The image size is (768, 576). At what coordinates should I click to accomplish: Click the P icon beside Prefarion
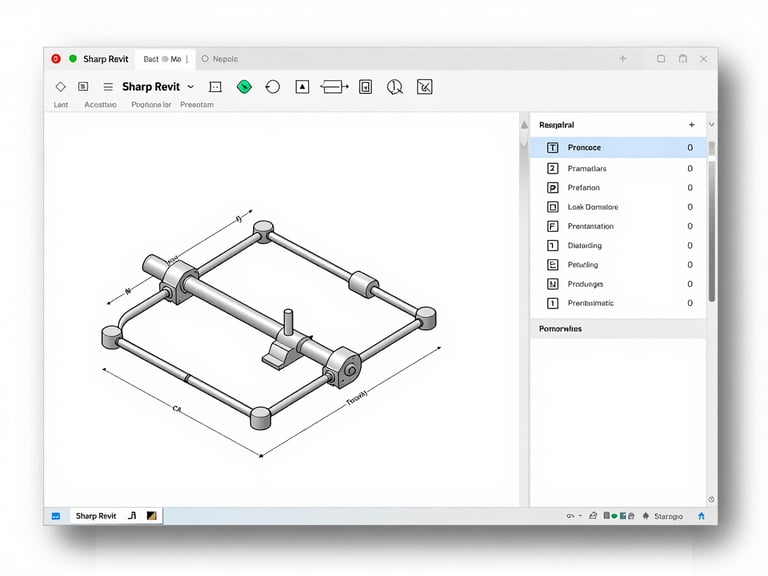coord(552,188)
